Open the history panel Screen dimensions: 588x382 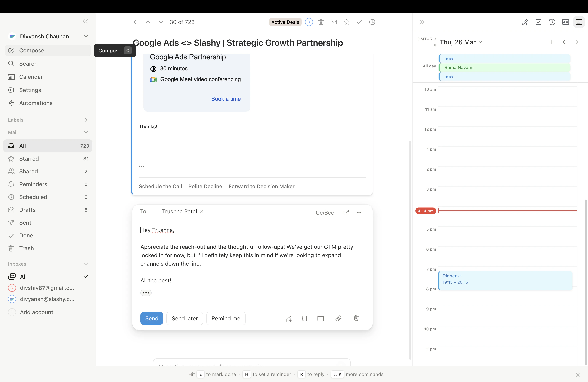tap(552, 22)
